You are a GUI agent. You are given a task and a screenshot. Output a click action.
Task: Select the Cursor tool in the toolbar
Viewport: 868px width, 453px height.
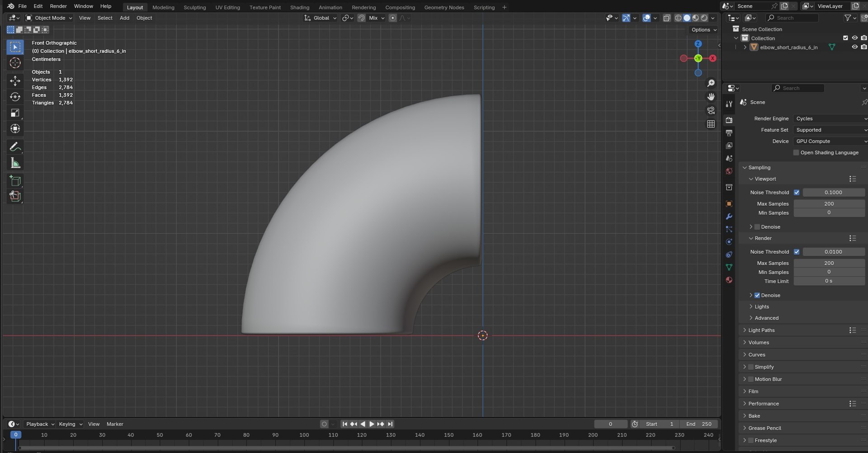coord(15,63)
